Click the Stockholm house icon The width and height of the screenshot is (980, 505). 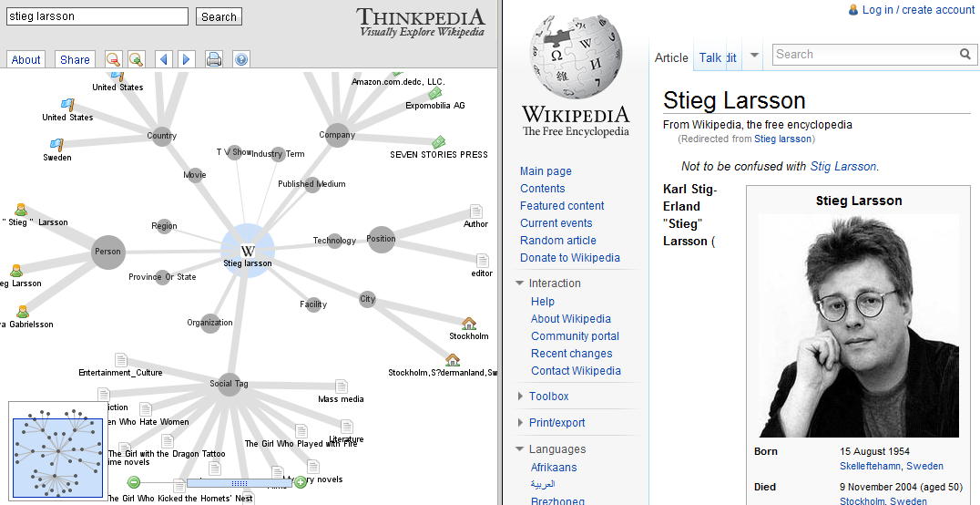[x=469, y=323]
